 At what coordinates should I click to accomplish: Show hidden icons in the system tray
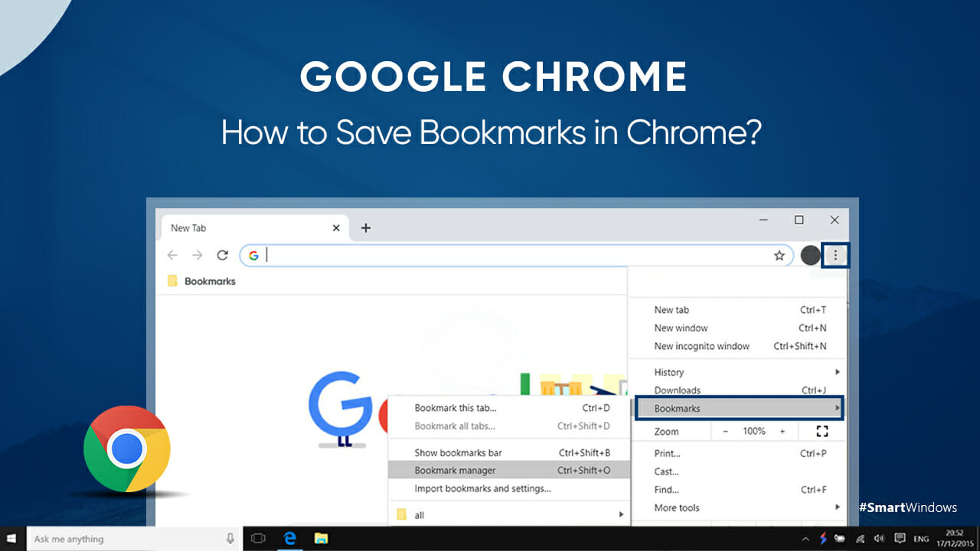tap(805, 539)
